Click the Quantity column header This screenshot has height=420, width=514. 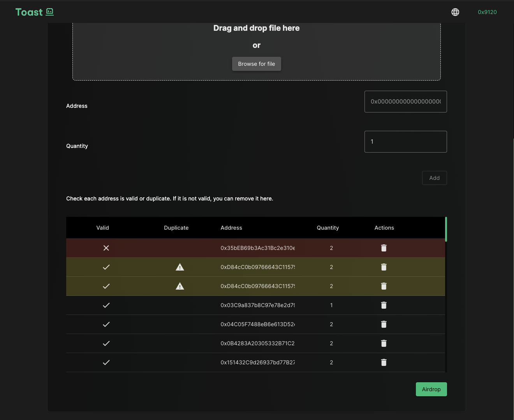click(328, 228)
